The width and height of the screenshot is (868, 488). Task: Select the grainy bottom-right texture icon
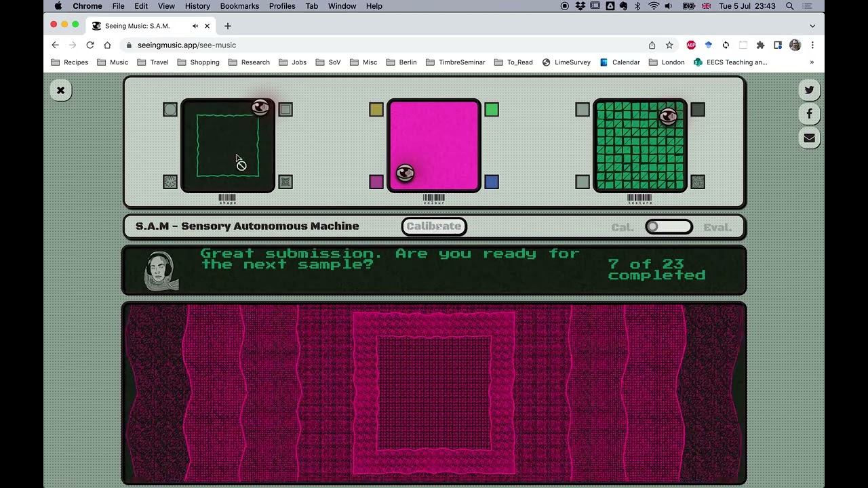[698, 182]
